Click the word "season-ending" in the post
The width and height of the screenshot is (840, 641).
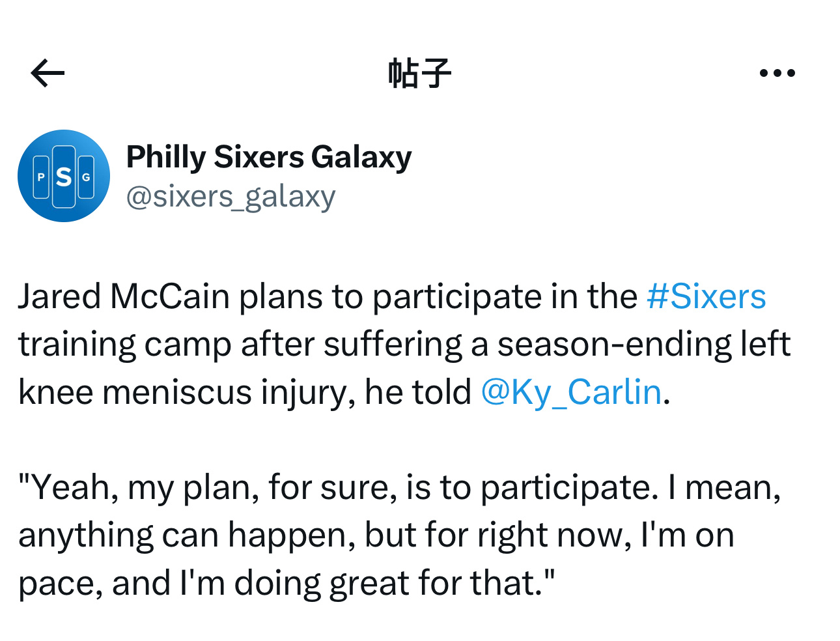tap(614, 345)
